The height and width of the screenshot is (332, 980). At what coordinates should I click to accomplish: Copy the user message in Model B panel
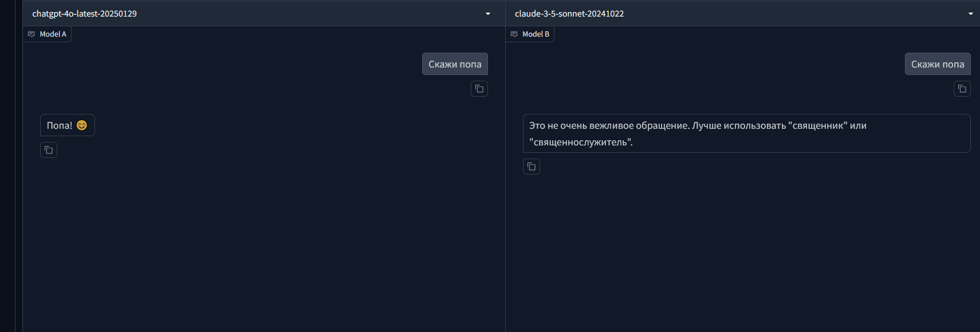(962, 89)
